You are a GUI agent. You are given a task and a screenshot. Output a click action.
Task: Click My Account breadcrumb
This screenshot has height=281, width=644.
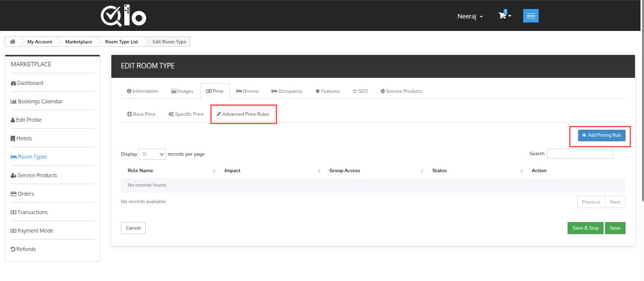click(x=39, y=42)
